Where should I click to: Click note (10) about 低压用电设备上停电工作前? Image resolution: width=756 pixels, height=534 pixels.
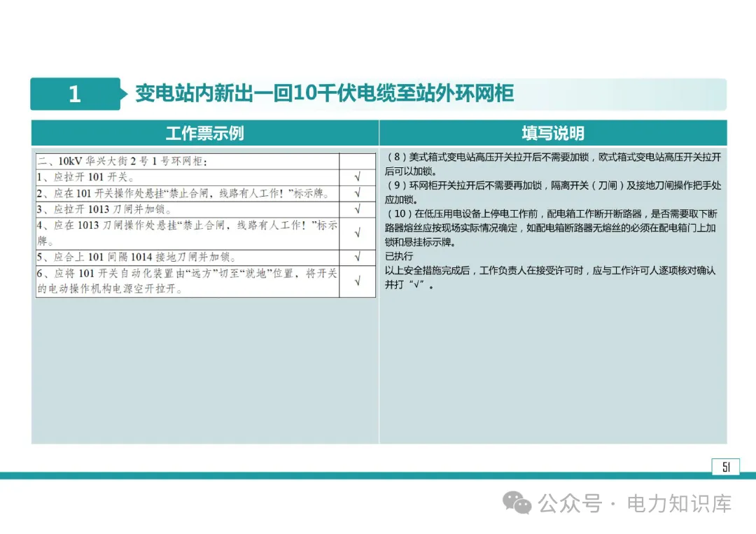[x=552, y=227]
